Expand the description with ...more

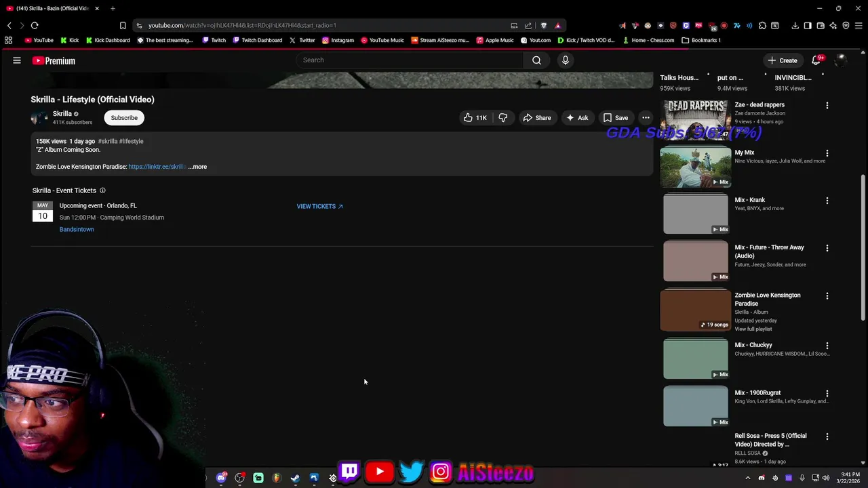[198, 167]
